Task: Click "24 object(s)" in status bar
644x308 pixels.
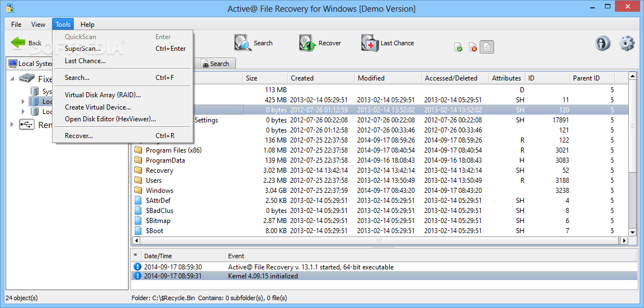Action: pos(21,298)
